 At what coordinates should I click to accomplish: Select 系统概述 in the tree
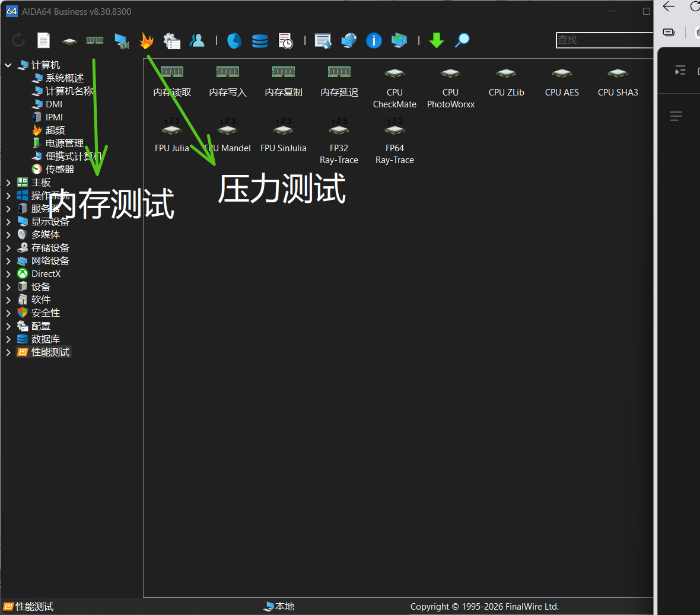point(64,78)
